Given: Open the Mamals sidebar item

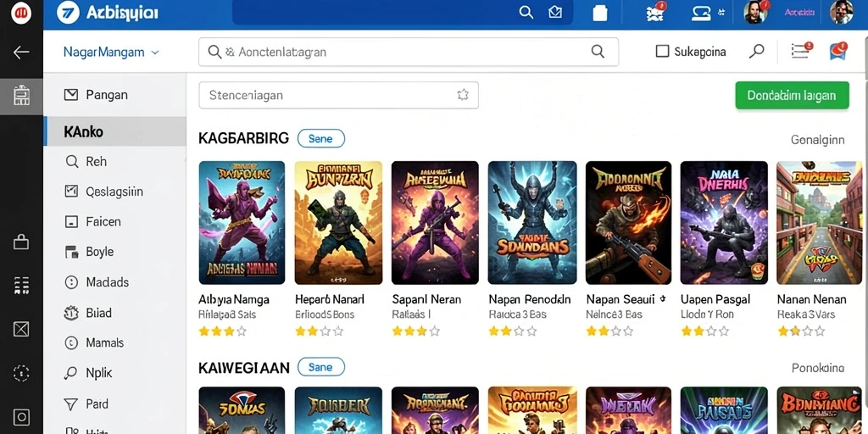Looking at the screenshot, I should 115,342.
